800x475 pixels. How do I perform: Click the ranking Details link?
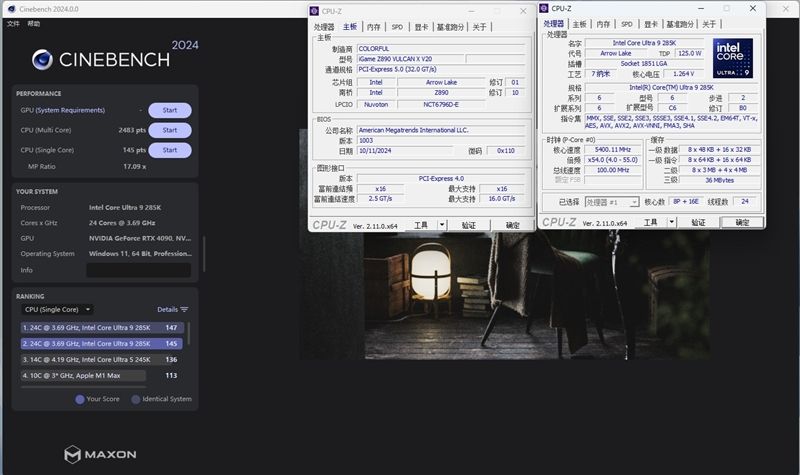[x=167, y=309]
